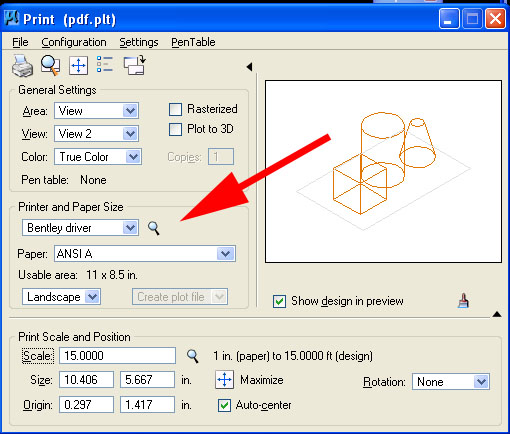
Task: Open the PenTable menu
Action: (193, 42)
